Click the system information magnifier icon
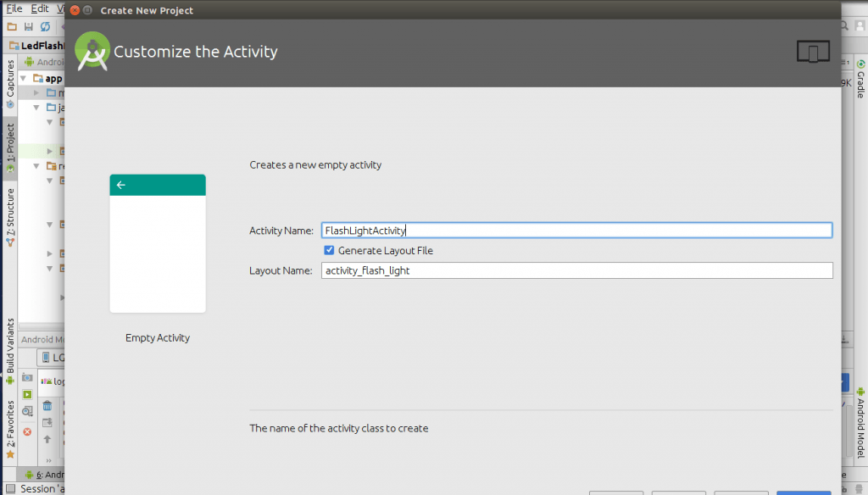Screen dimensions: 868x495 (27, 411)
